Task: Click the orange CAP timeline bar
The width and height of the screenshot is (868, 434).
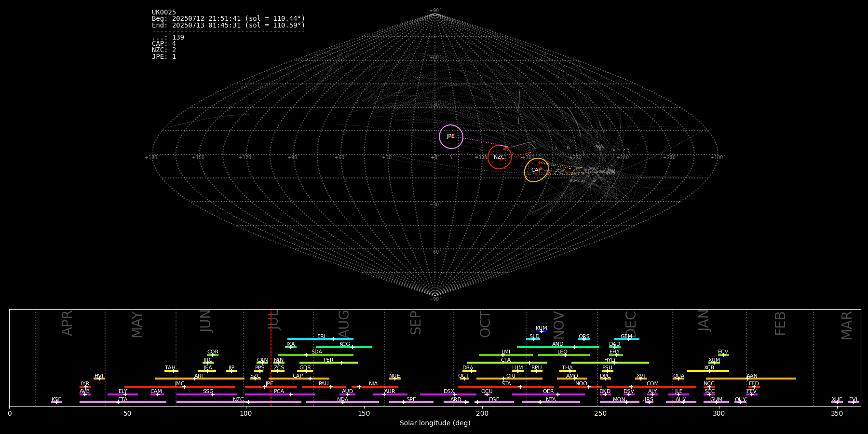Action: [x=299, y=379]
